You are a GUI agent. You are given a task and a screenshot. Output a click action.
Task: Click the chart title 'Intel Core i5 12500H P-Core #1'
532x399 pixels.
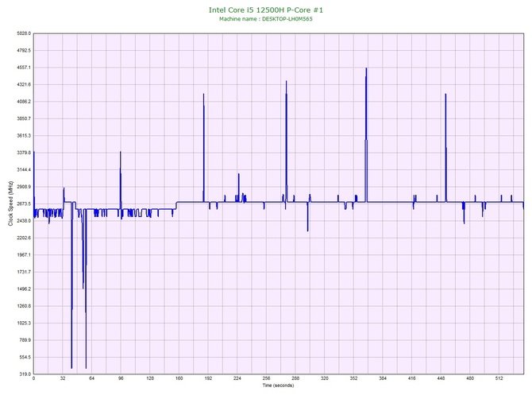click(266, 10)
